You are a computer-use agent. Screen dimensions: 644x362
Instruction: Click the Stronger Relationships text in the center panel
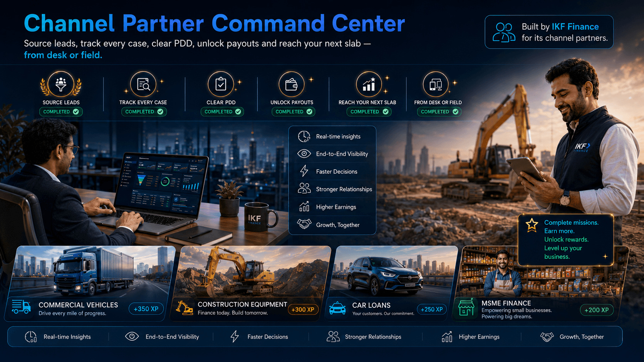pyautogui.click(x=344, y=189)
